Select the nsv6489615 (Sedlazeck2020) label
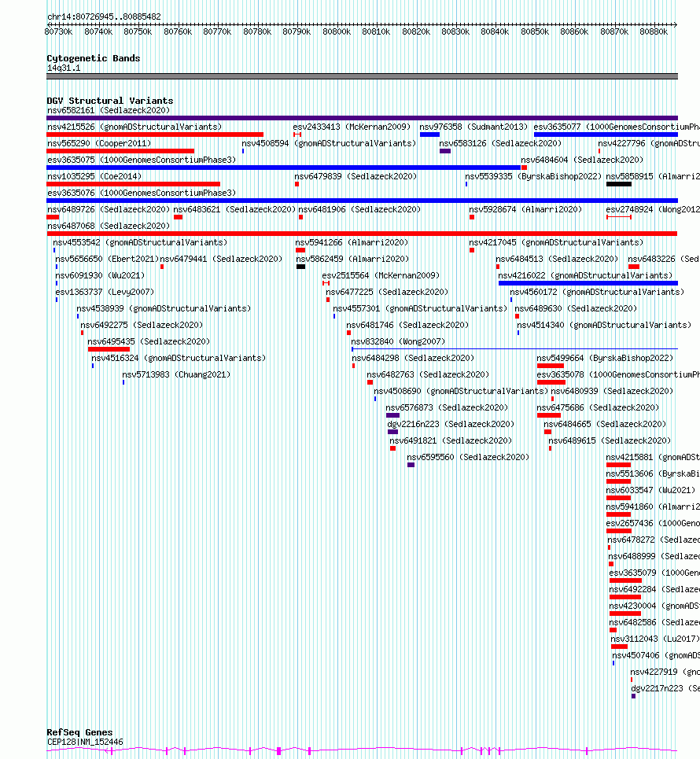 click(610, 440)
